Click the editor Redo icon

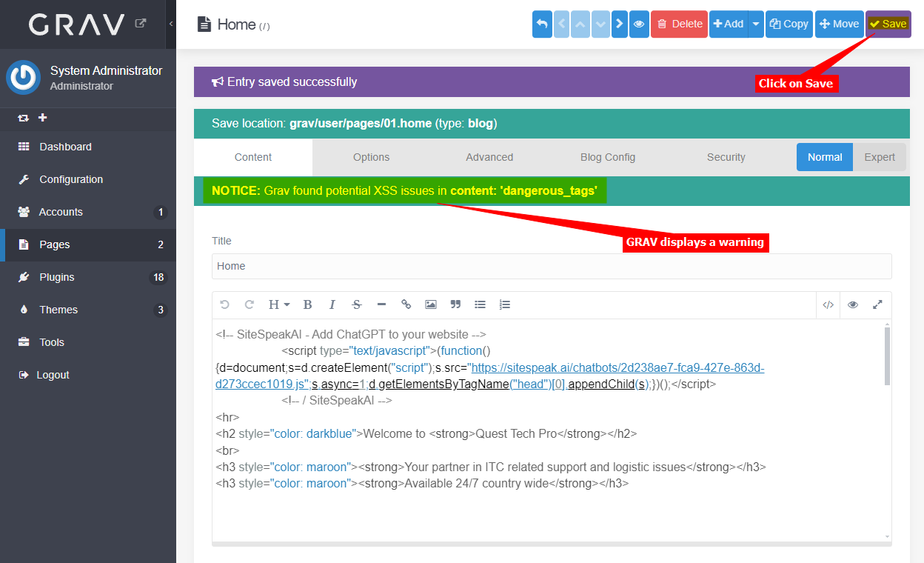click(x=250, y=304)
